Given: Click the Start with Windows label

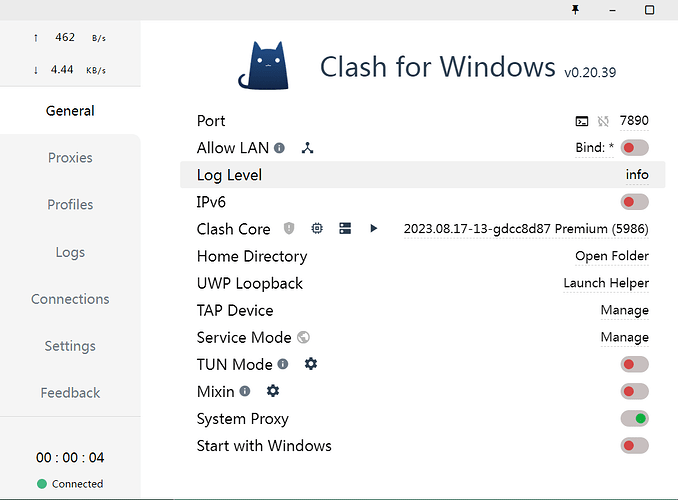Looking at the screenshot, I should (264, 446).
